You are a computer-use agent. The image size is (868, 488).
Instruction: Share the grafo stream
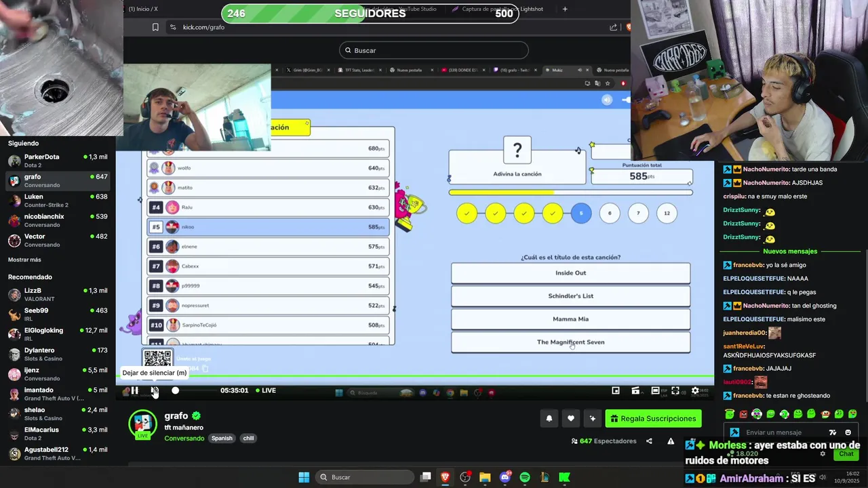click(x=649, y=441)
